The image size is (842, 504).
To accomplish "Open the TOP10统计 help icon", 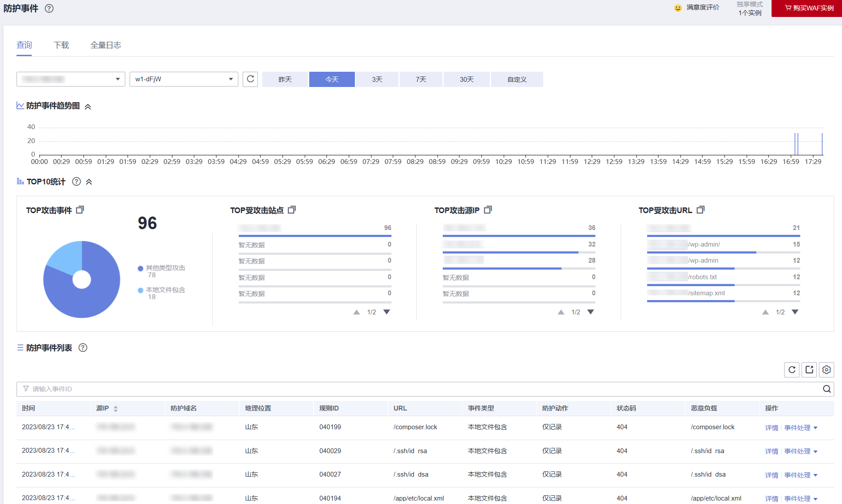I will click(77, 182).
